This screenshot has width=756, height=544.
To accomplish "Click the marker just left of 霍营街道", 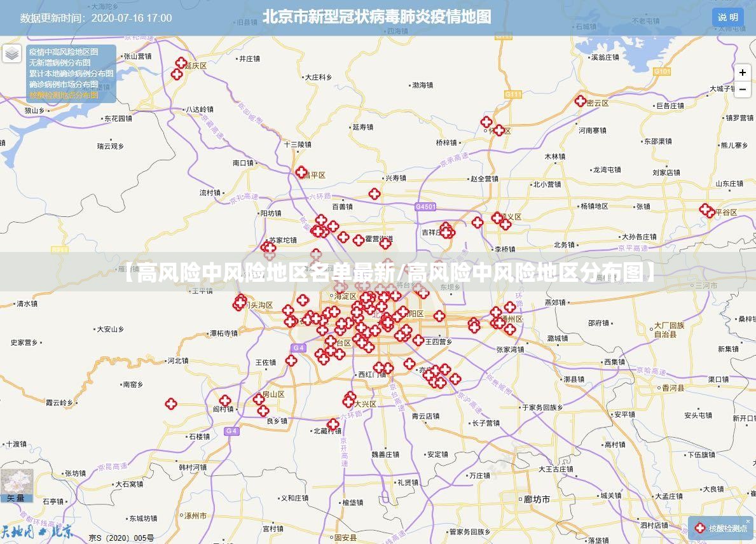I will click(358, 240).
